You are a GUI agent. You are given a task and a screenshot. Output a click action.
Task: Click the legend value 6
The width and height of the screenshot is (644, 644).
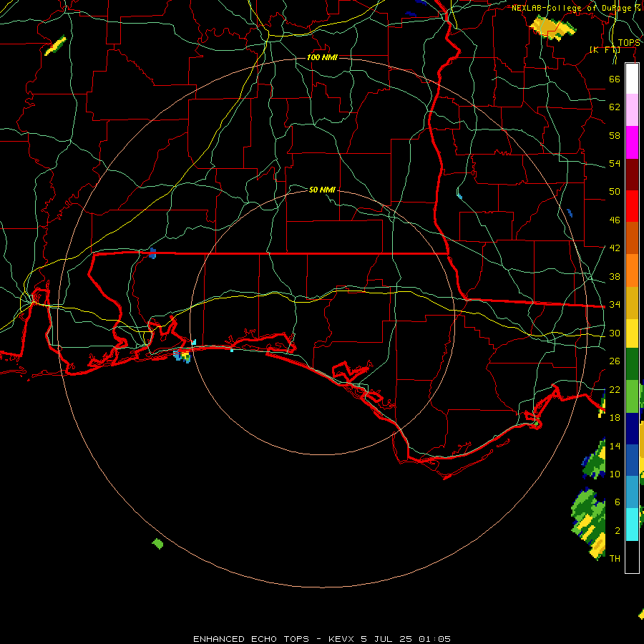point(618,502)
